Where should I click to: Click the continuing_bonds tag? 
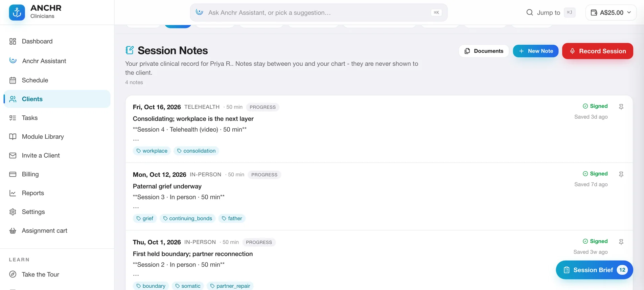(x=187, y=219)
